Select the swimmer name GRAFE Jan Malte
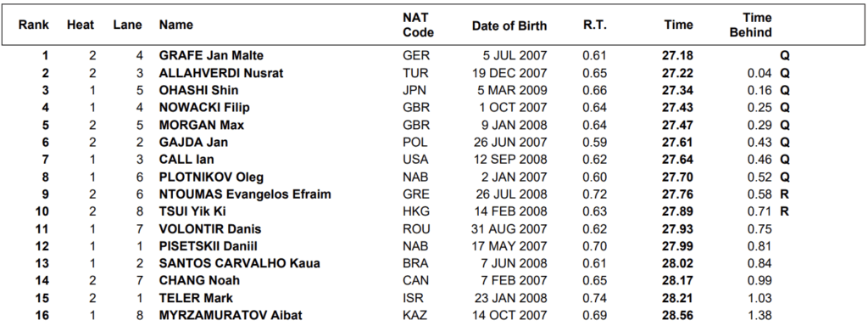 pyautogui.click(x=211, y=55)
